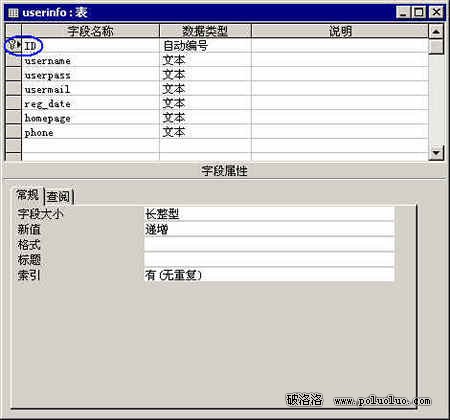This screenshot has width=450, height=420.
Task: Click the empty 格式 property field
Action: tap(269, 244)
